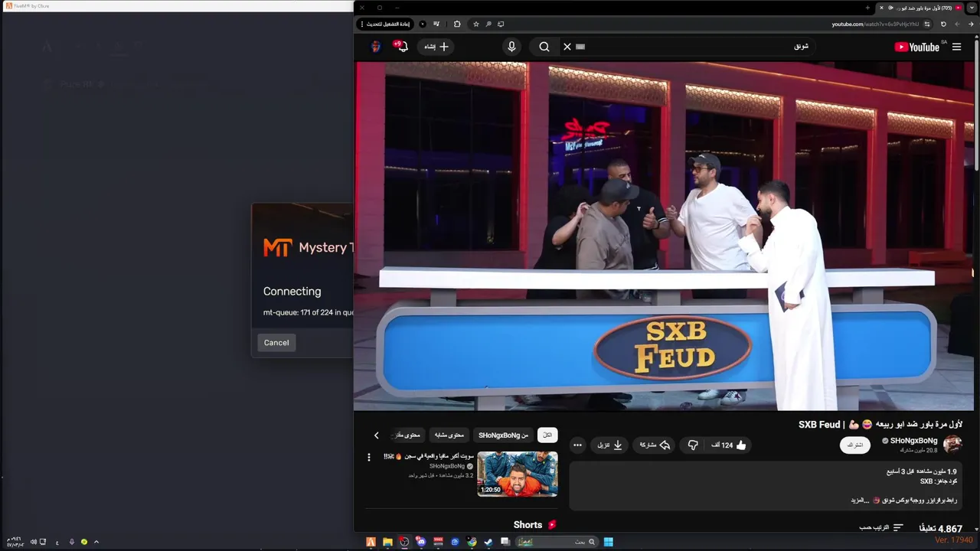Image resolution: width=980 pixels, height=551 pixels.
Task: Download the video via download button
Action: pos(609,445)
